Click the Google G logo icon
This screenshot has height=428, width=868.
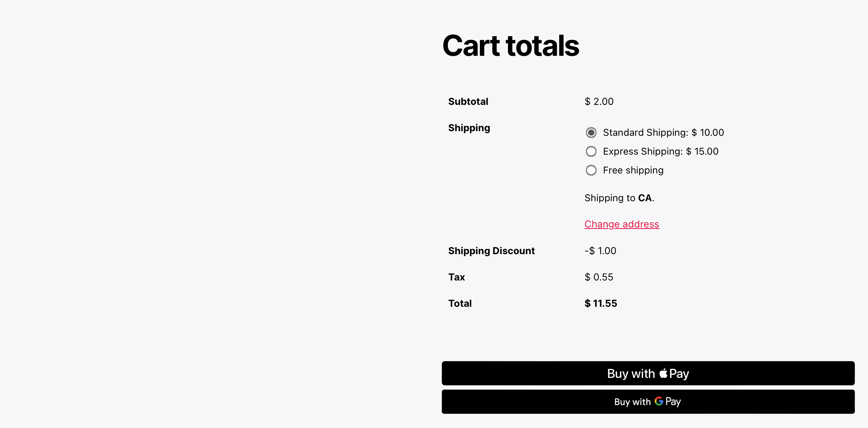(658, 401)
